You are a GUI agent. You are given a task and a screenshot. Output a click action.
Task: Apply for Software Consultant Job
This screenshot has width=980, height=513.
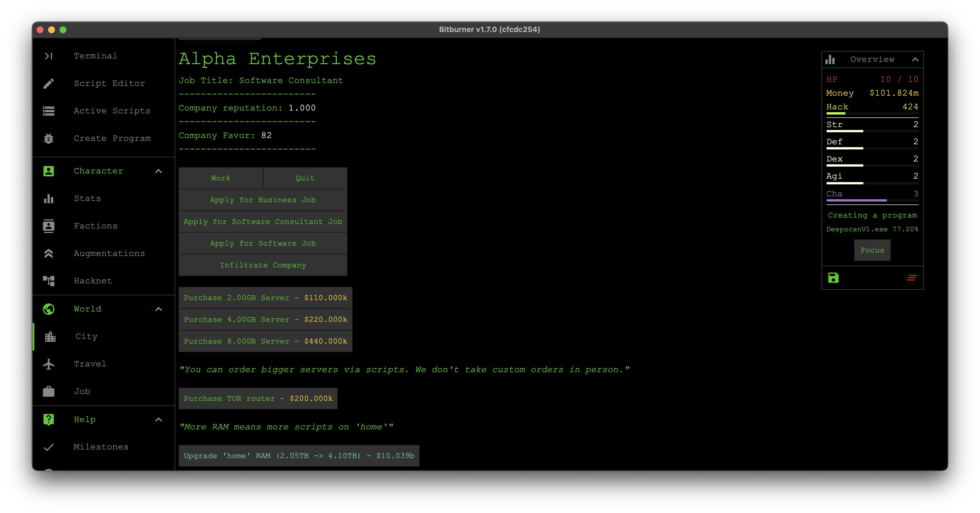coord(263,222)
